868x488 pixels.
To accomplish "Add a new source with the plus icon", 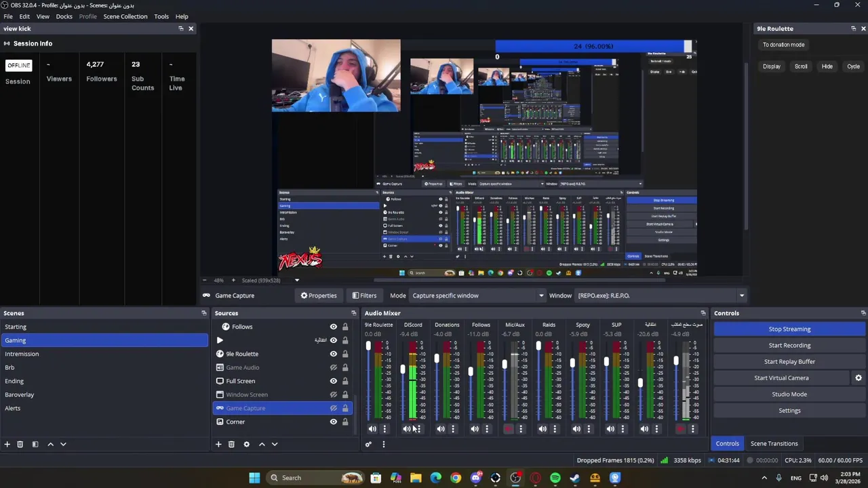I will pos(218,444).
